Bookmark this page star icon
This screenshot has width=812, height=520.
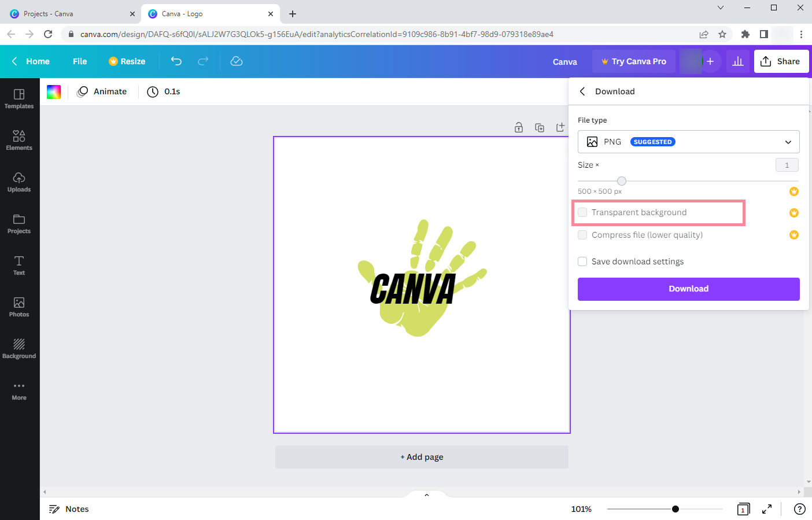tap(722, 34)
